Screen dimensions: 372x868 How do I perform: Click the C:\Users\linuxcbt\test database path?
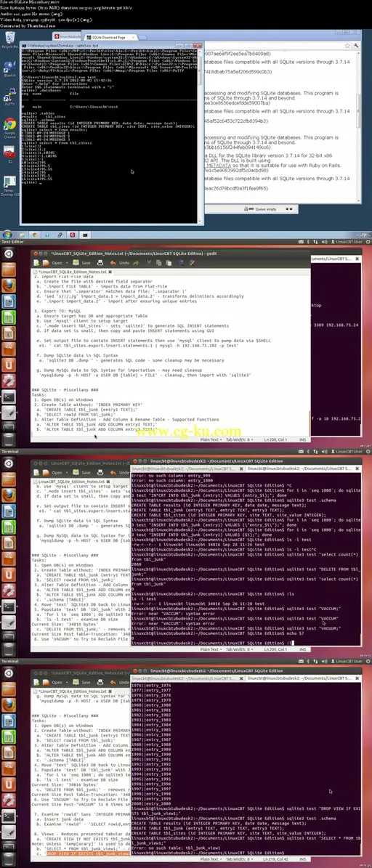pos(94,106)
